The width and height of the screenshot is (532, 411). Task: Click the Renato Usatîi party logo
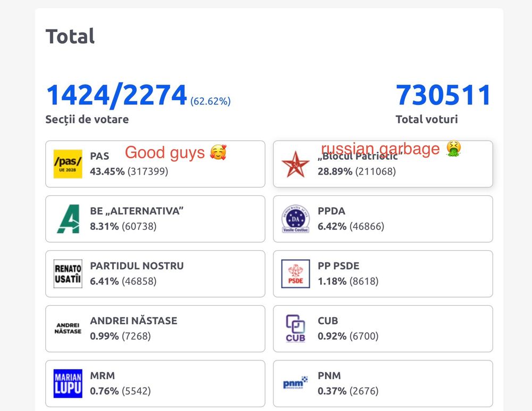pos(68,274)
